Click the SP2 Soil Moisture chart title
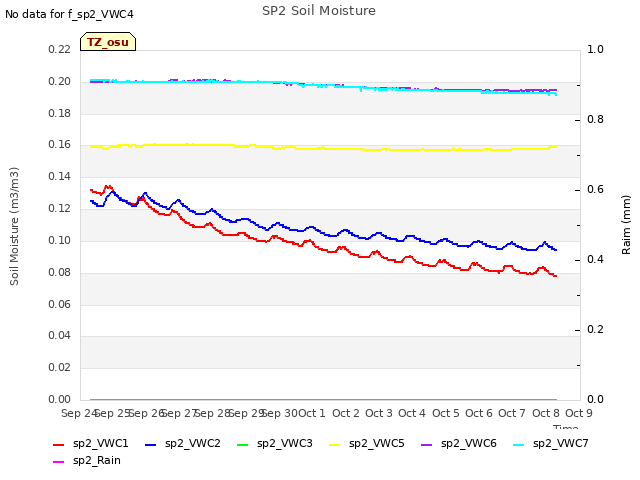640x480 pixels. pos(319,11)
